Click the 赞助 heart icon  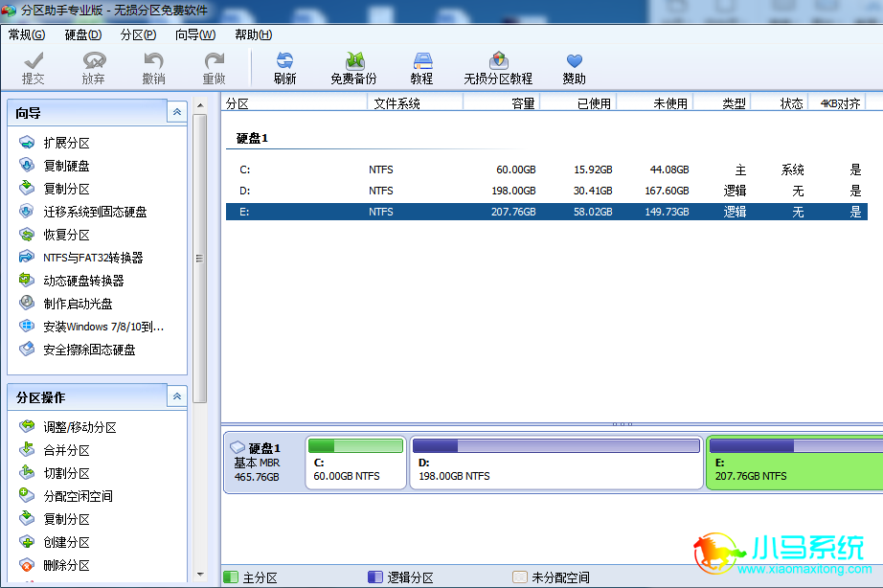(574, 68)
